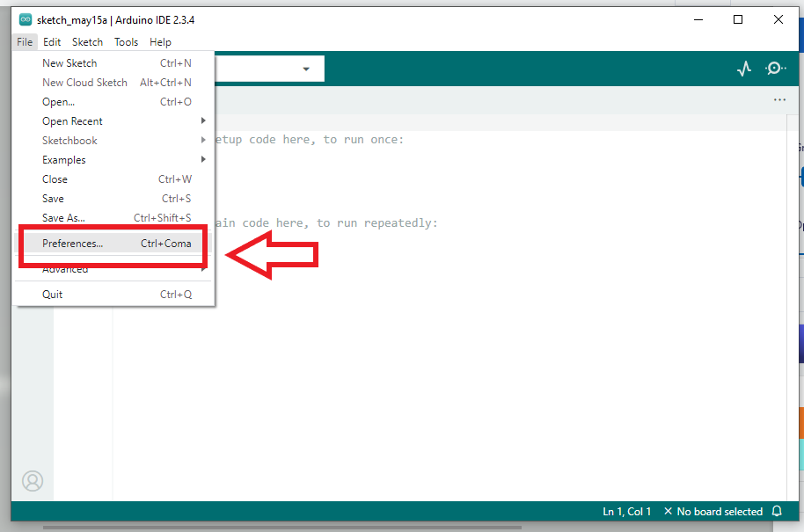Open the Serial Plotter icon
This screenshot has height=532, width=804.
744,69
